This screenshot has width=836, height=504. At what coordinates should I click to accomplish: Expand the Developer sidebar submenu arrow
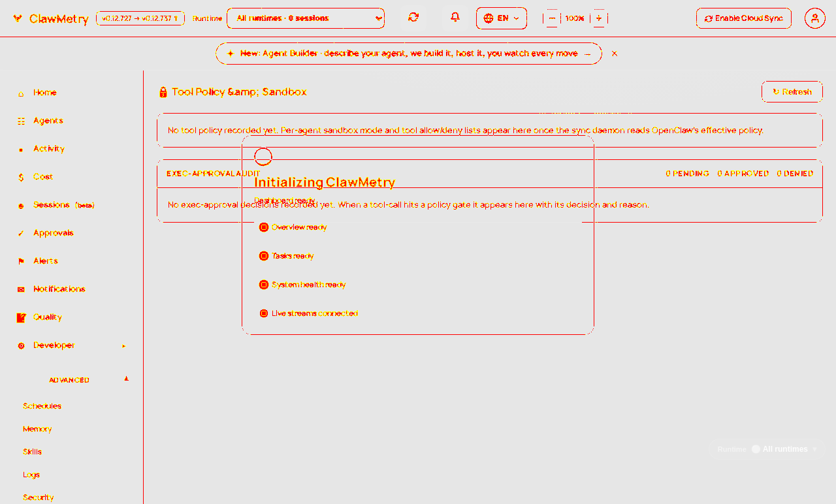coord(124,346)
